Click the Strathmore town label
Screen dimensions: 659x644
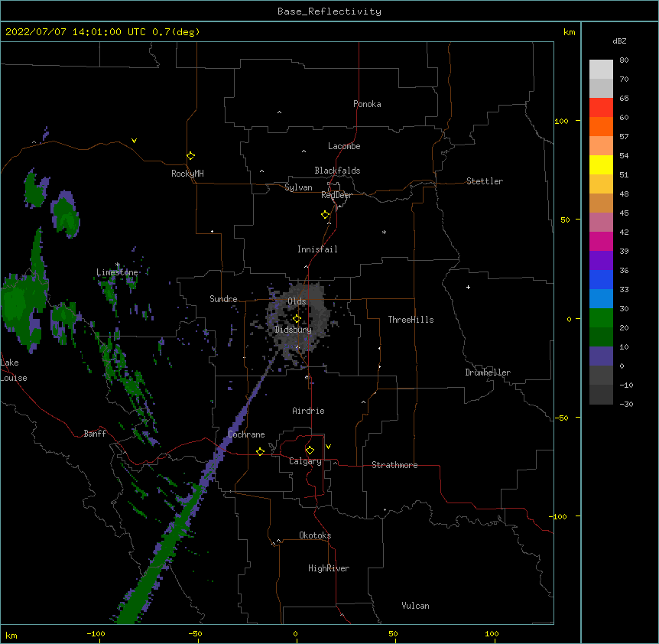point(394,465)
